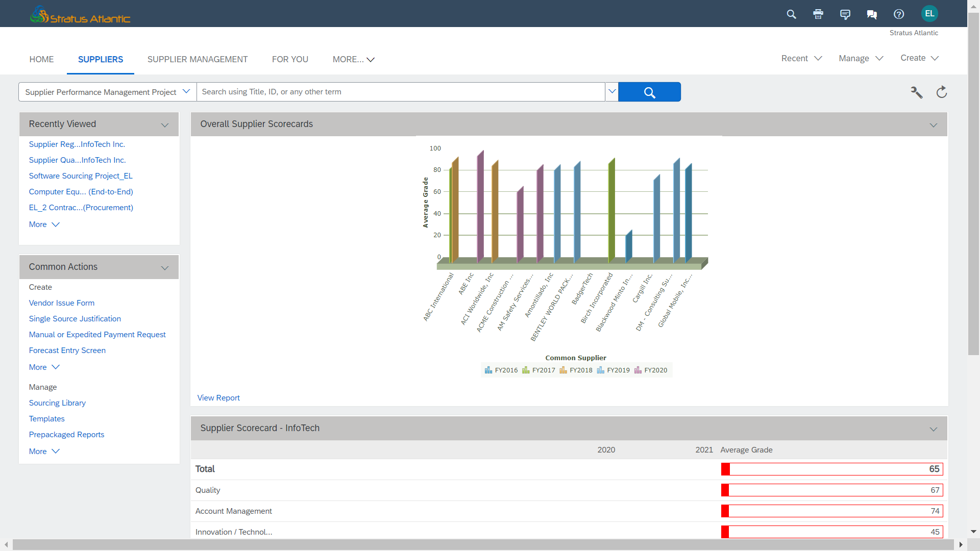Open the search magnifier in header
This screenshot has width=980, height=551.
[791, 14]
